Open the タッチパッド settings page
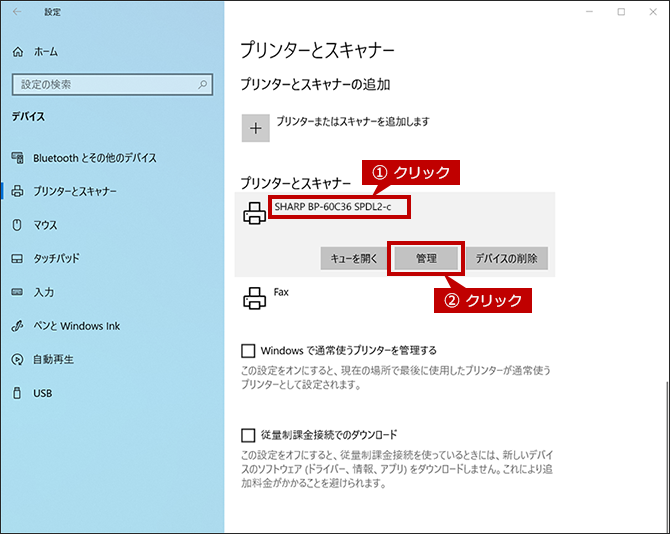Viewport: 670px width, 534px height. click(x=56, y=258)
